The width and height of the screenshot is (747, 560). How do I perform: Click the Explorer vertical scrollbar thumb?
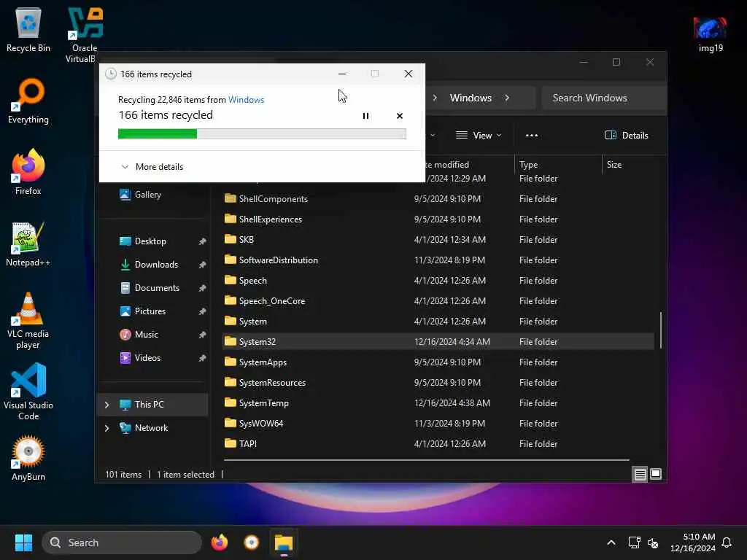(x=660, y=330)
